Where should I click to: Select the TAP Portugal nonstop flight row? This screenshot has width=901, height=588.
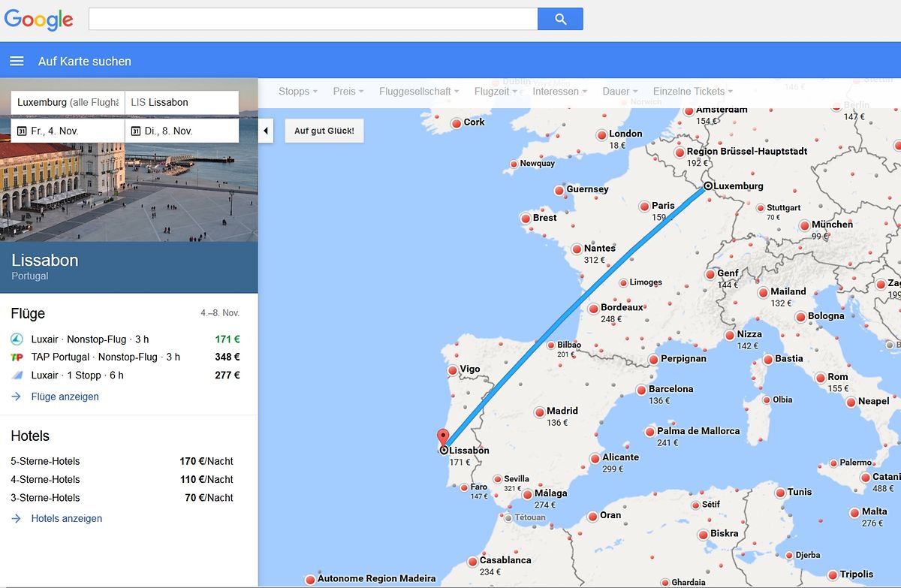[x=125, y=357]
